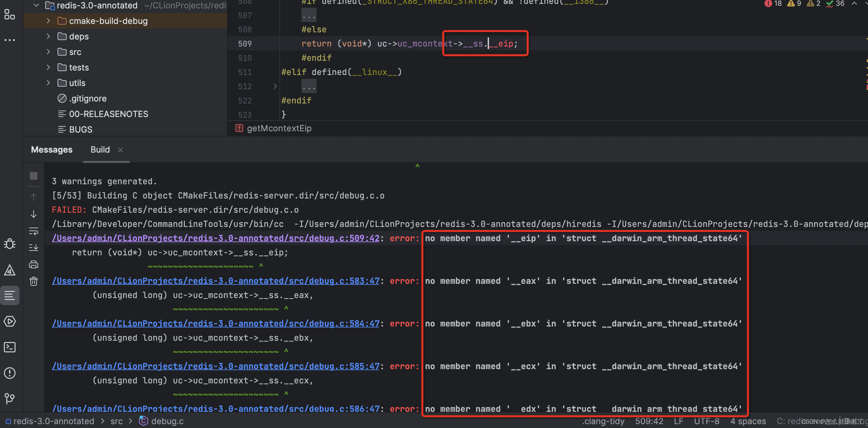Open the Structure tool window icon
Image resolution: width=868 pixels, height=428 pixels.
pyautogui.click(x=9, y=15)
